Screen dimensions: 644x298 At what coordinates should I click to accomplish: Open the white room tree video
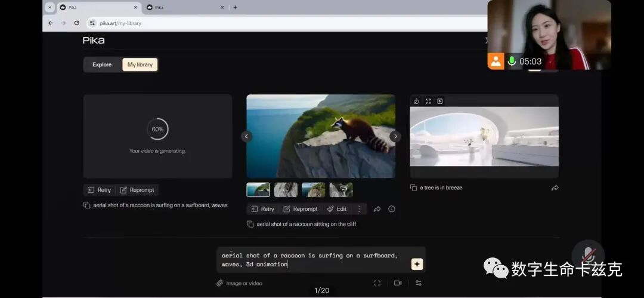click(x=484, y=136)
